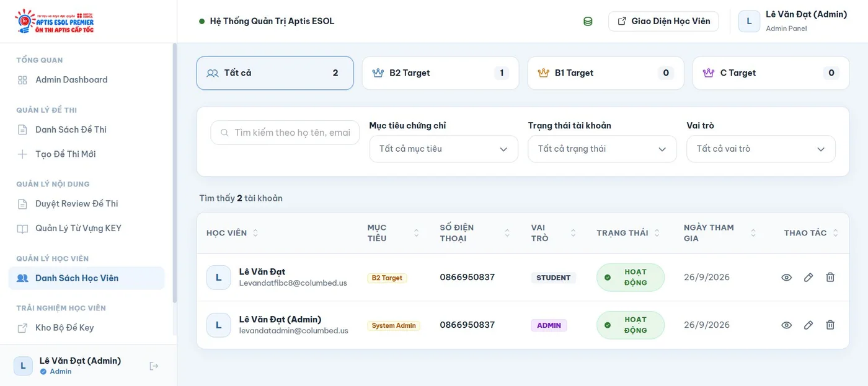Select the B1 Target filter card
The width and height of the screenshot is (868, 386).
pyautogui.click(x=606, y=73)
